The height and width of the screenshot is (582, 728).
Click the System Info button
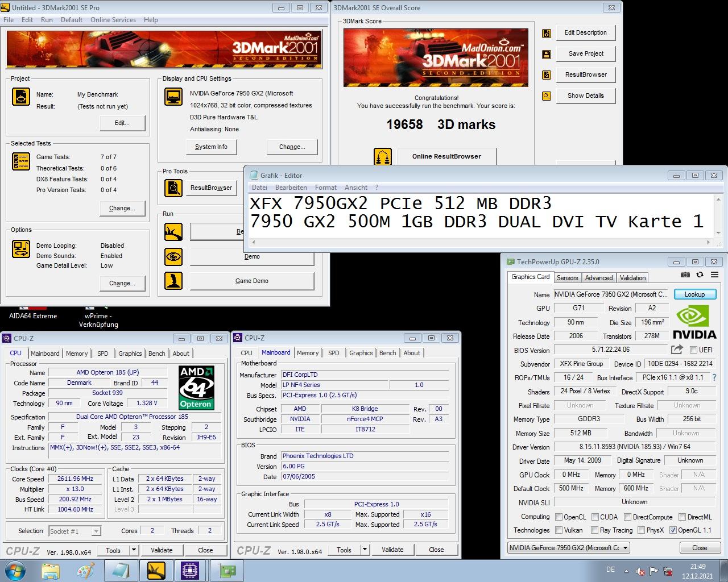point(211,147)
